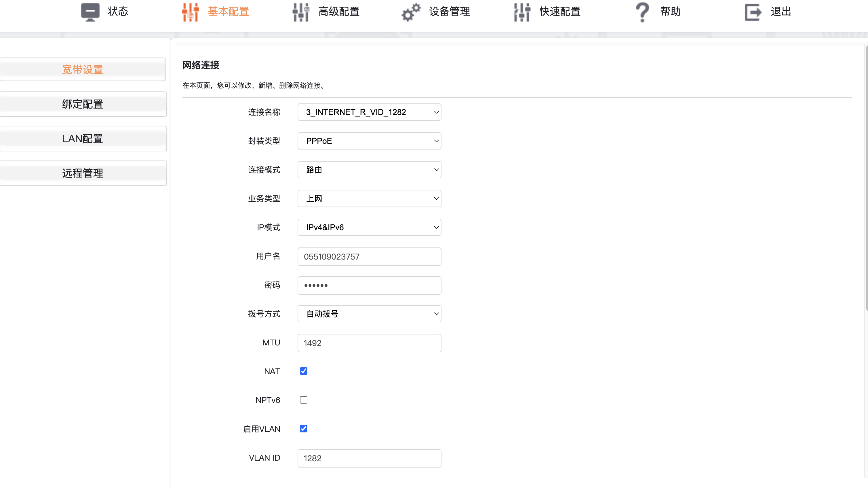This screenshot has height=488, width=868.
Task: Open the 帮助 menu tab
Action: coord(671,12)
